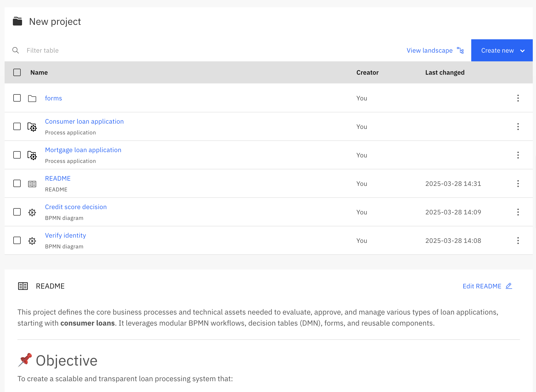Screen dimensions: 536x392
Task: Toggle the select-all checkbox in the table header
Action: click(x=17, y=72)
